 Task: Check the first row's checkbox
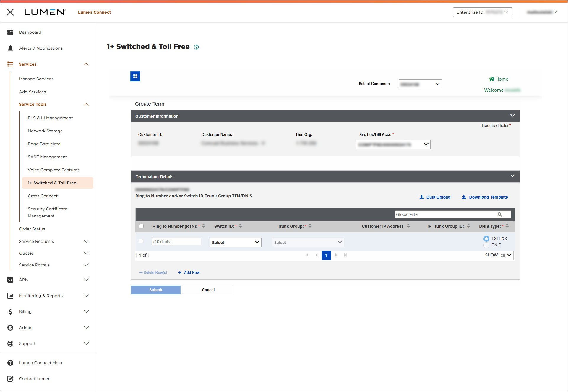141,241
